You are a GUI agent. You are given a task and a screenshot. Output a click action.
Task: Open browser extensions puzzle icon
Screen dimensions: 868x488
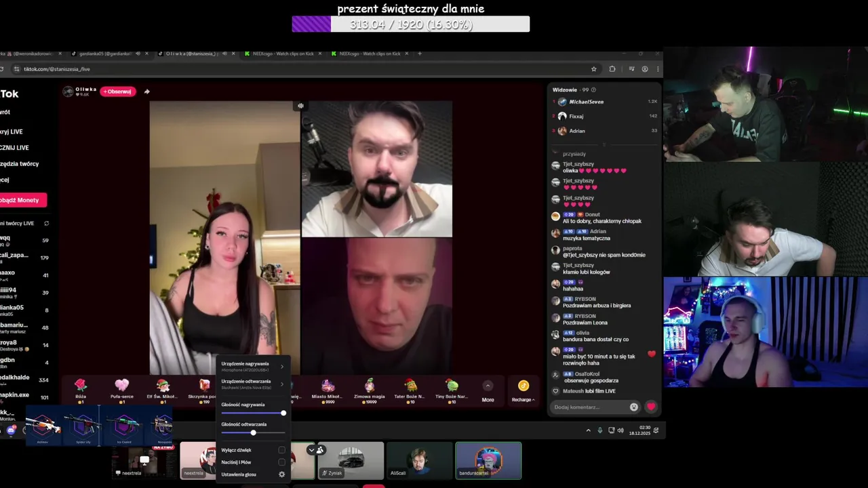(612, 68)
